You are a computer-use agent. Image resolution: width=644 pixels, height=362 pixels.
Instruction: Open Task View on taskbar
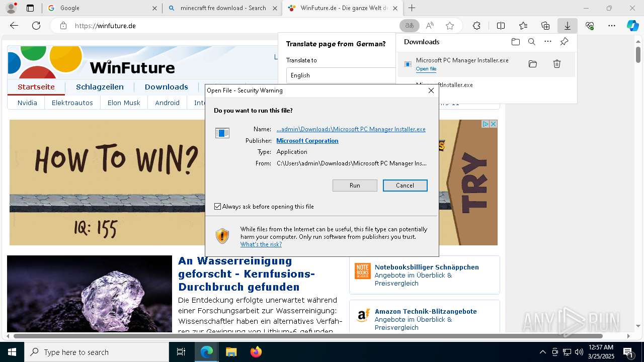[181, 352]
